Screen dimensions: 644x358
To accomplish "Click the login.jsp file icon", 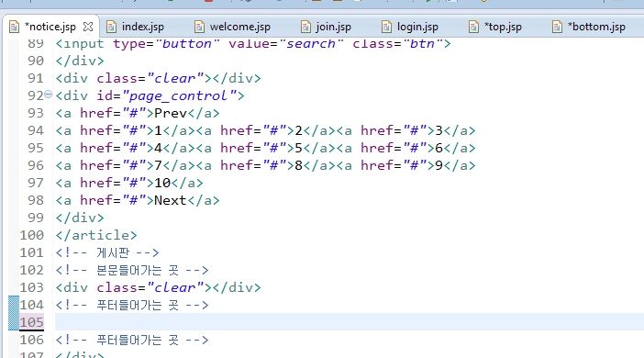I will [386, 28].
